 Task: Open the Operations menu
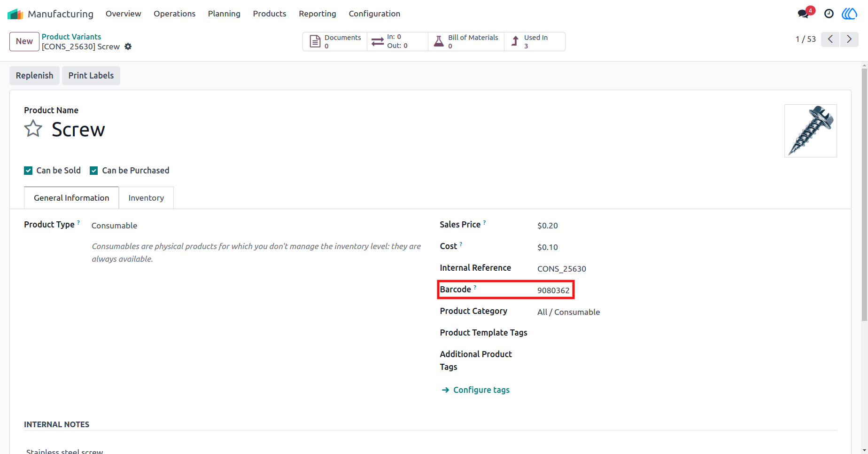click(174, 14)
